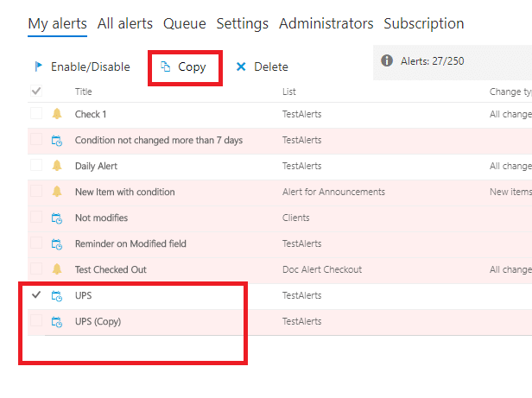Open the Queue tab
The image size is (532, 398).
185,23
